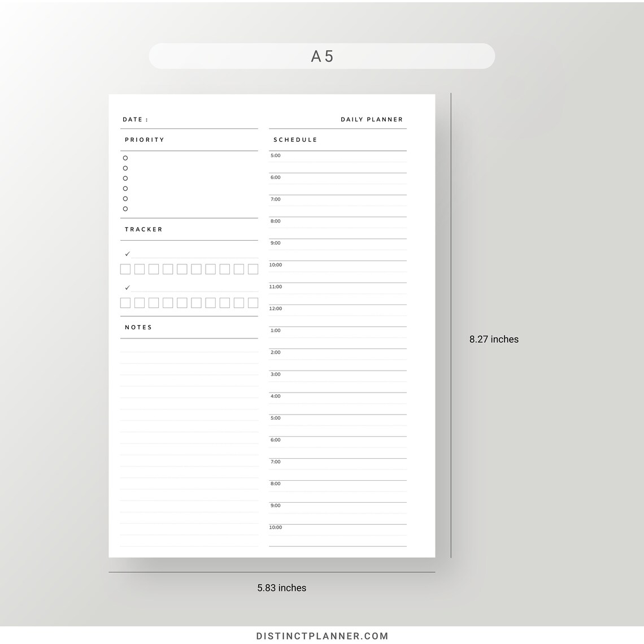Click the fourth Priority circle marker
The image size is (644, 644).
point(125,189)
